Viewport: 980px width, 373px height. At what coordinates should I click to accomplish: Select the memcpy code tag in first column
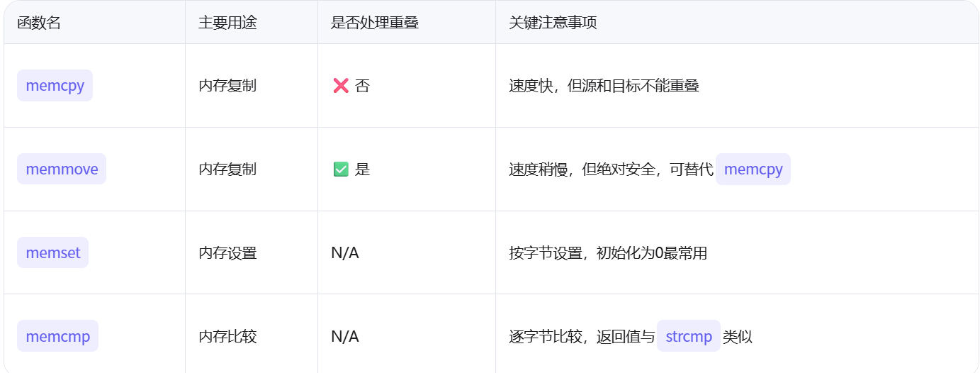[x=55, y=86]
